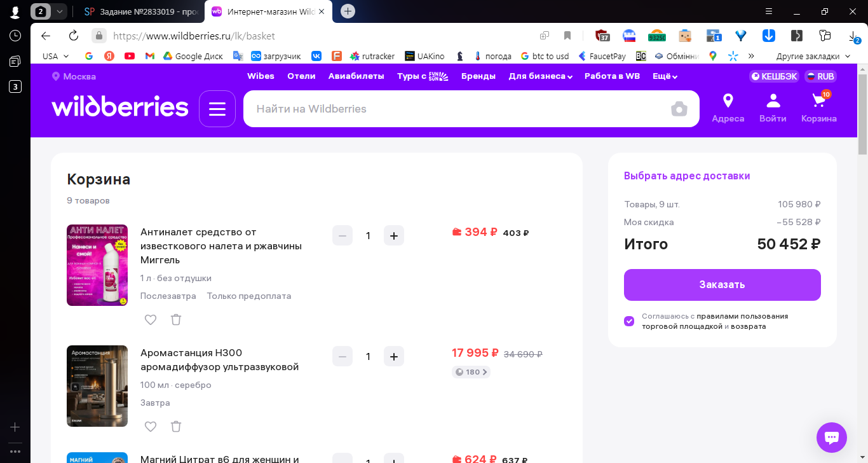The image size is (868, 463).
Task: Open VK bookmark icon
Action: 316,56
